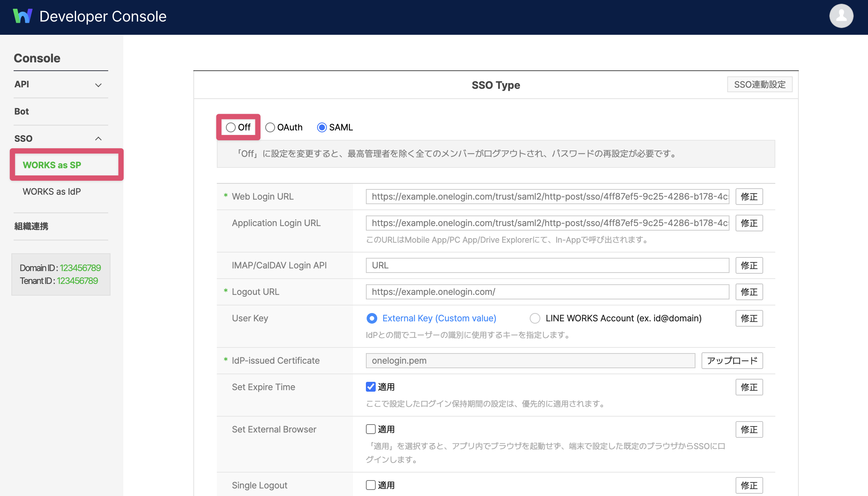Click the Set External Browser label
Screen dimensions: 868x496
point(274,429)
